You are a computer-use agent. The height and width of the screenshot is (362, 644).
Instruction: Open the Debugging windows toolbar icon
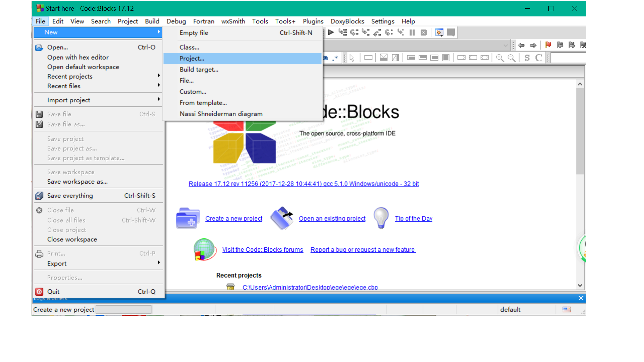(439, 33)
